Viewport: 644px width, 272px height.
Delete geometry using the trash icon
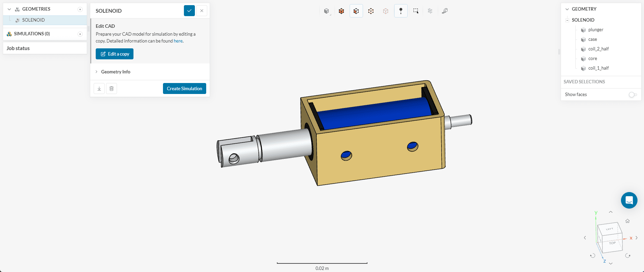click(112, 88)
